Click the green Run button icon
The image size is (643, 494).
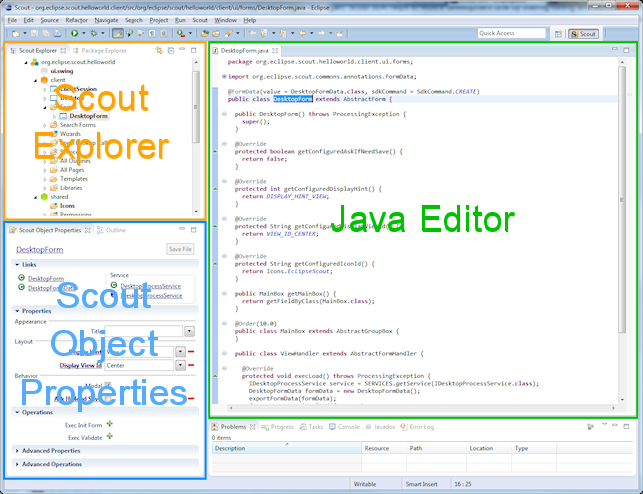pos(75,33)
